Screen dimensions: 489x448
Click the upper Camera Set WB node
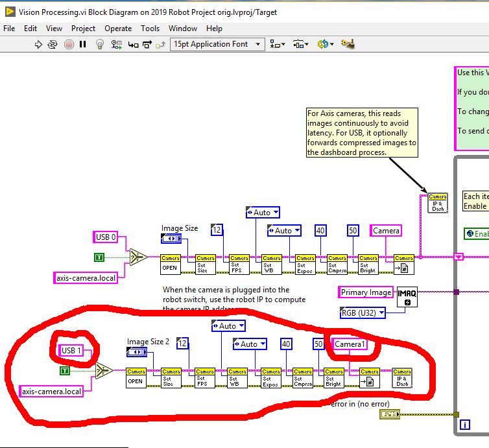point(271,265)
